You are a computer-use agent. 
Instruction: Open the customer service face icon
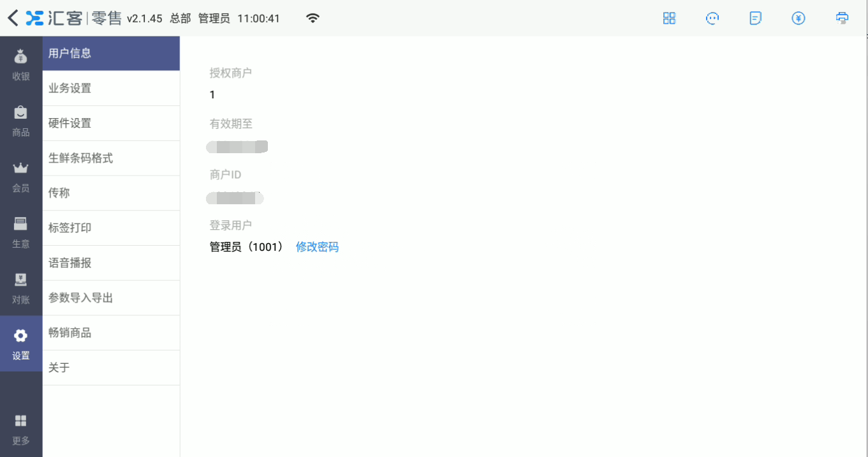[712, 19]
